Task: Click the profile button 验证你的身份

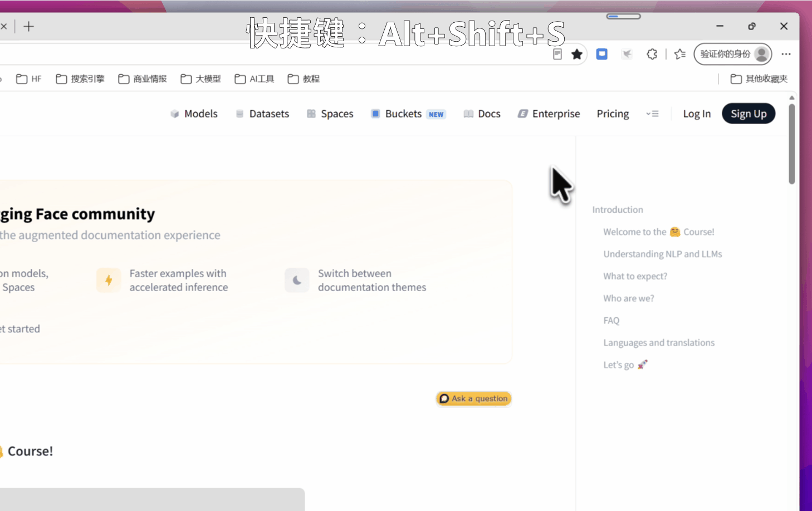Action: [733, 54]
